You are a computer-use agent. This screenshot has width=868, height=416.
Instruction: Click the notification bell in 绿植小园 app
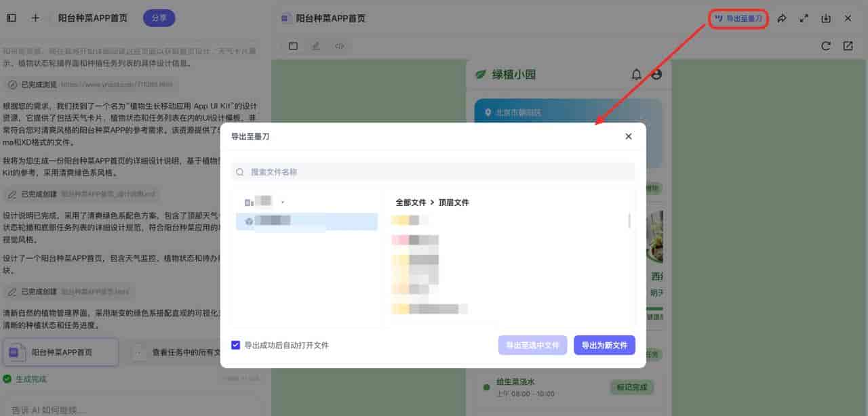pyautogui.click(x=636, y=75)
